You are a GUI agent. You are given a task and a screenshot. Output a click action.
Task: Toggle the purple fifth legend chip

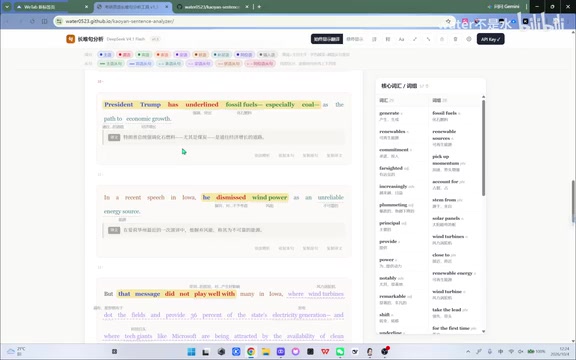click(182, 54)
